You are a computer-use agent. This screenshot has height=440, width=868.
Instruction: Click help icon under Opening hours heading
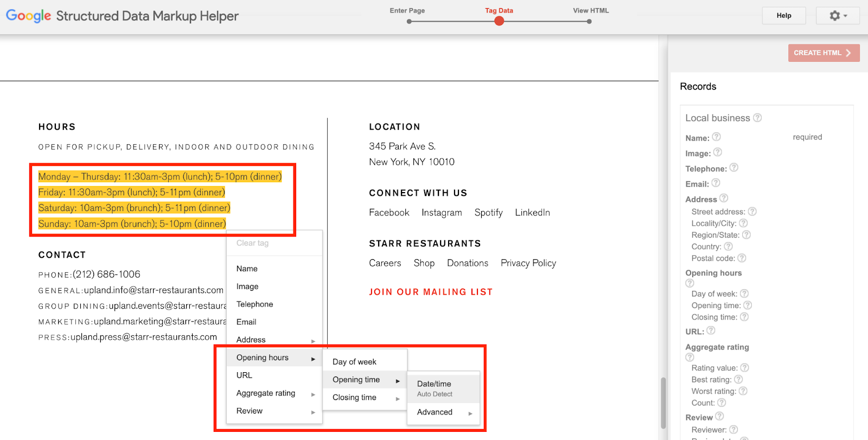click(690, 283)
